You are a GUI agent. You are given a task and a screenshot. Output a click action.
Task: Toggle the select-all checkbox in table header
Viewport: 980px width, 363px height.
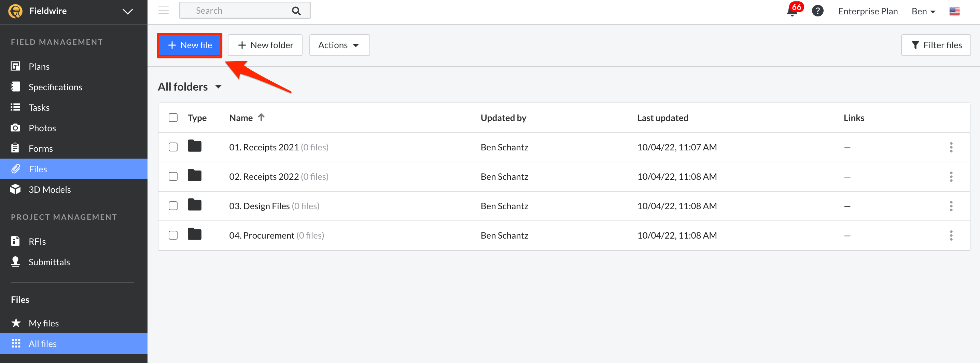[173, 118]
